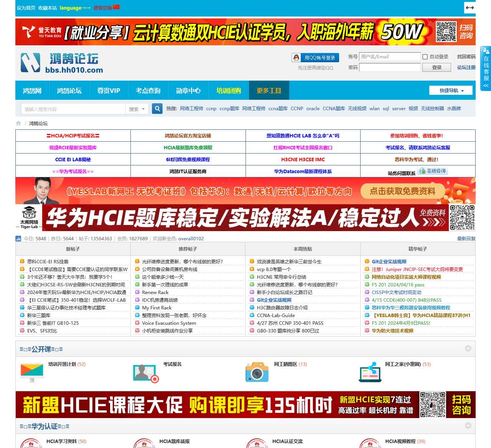Click the Huawei logo beside HCIA学习资料
Viewport: 491px width, 448px height.
(x=31, y=443)
